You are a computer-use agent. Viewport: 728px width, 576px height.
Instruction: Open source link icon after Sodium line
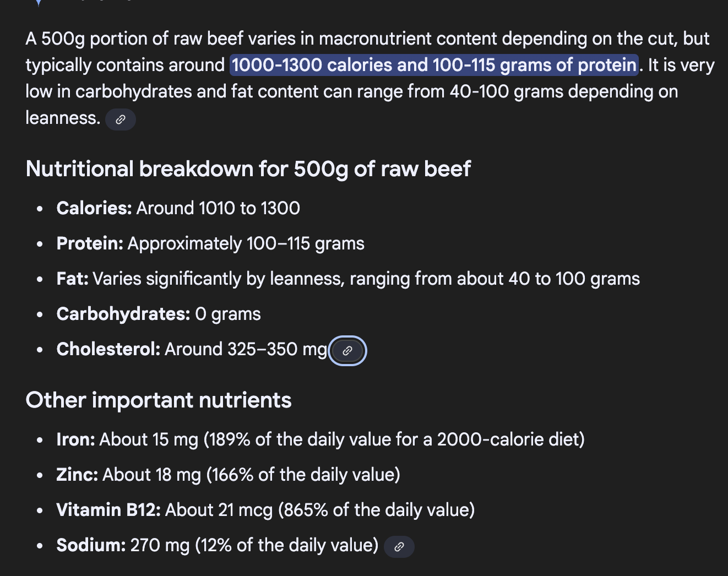pyautogui.click(x=399, y=547)
